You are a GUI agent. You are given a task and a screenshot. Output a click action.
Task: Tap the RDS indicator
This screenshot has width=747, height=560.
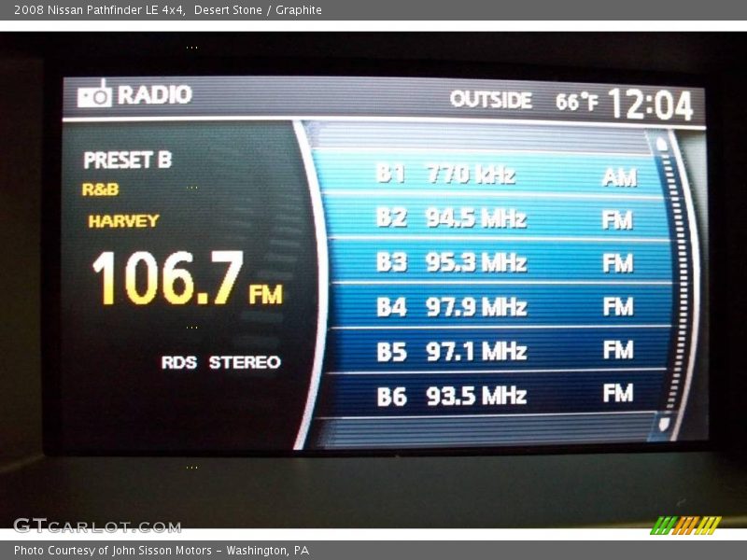(178, 362)
